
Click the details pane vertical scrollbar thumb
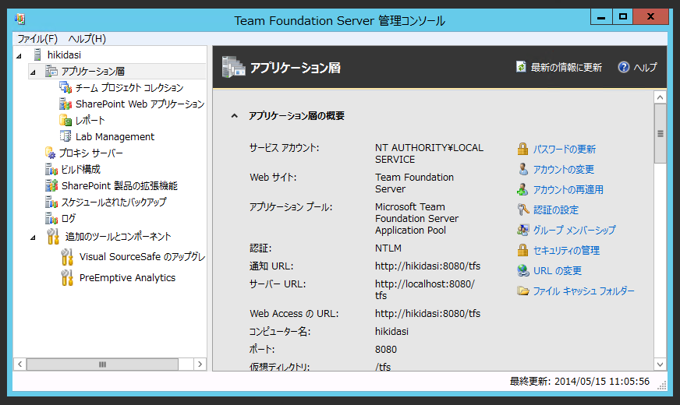click(x=660, y=134)
